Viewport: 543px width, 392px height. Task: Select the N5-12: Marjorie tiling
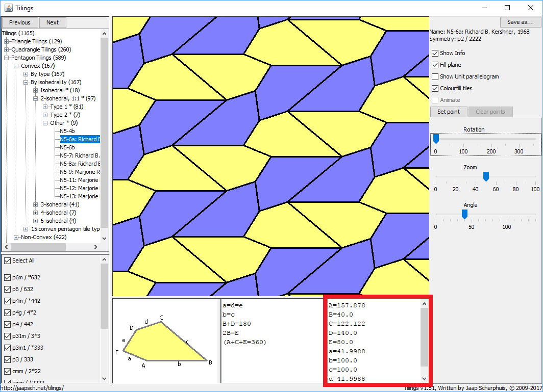click(79, 188)
